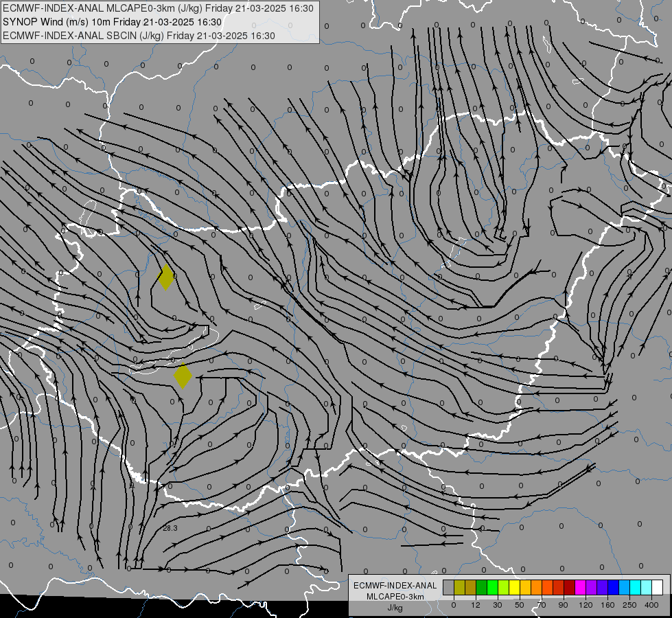The width and height of the screenshot is (672, 618).
Task: Click the pale cyan swatch left of tick 400
Action: pos(647,587)
